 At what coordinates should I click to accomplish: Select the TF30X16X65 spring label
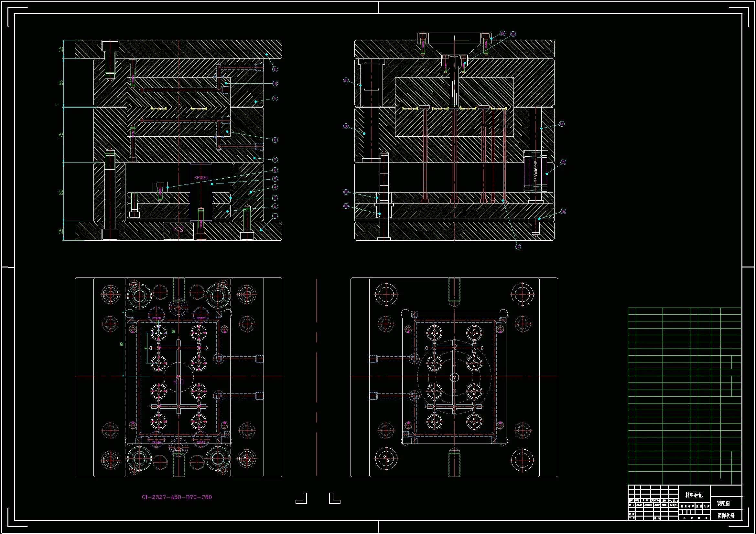535,171
